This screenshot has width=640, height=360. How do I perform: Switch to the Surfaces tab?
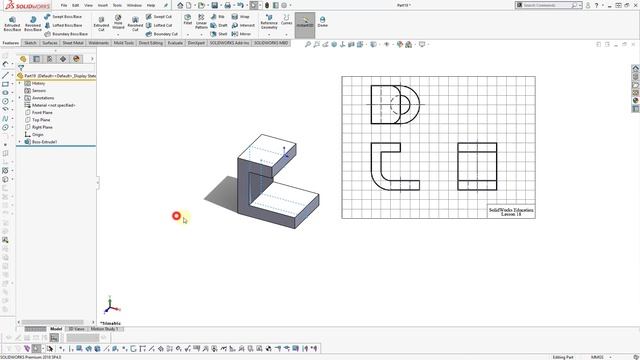tap(50, 43)
